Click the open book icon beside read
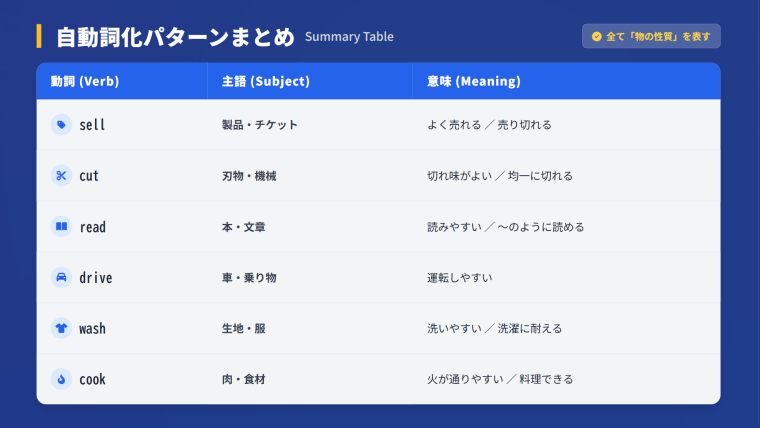Image resolution: width=760 pixels, height=428 pixels. point(61,227)
